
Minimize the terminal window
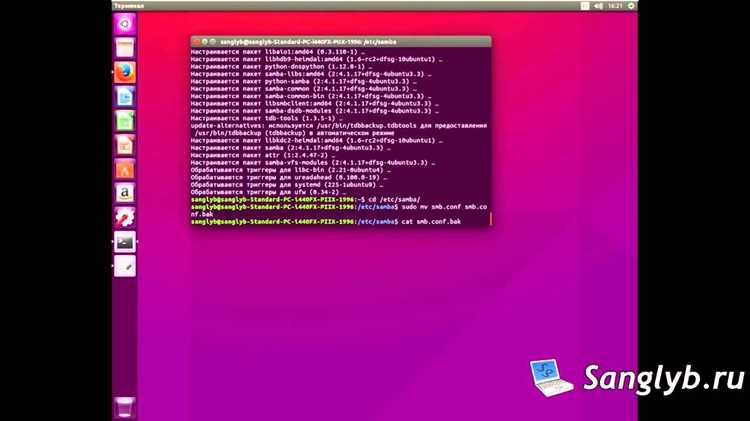point(205,42)
